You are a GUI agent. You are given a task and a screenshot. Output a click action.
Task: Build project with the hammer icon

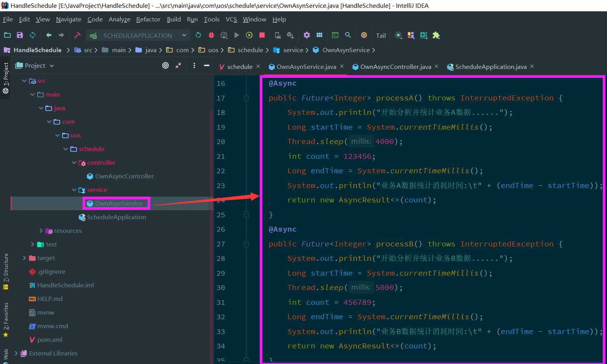tap(77, 35)
